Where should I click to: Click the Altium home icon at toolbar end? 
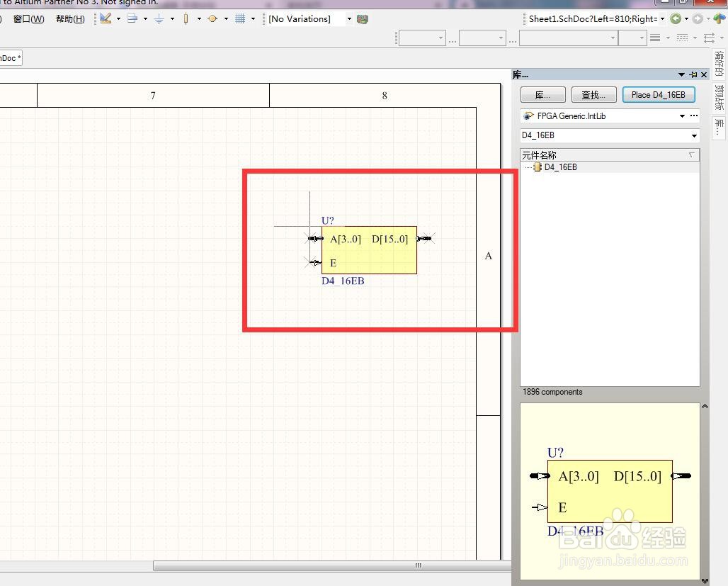[x=720, y=18]
